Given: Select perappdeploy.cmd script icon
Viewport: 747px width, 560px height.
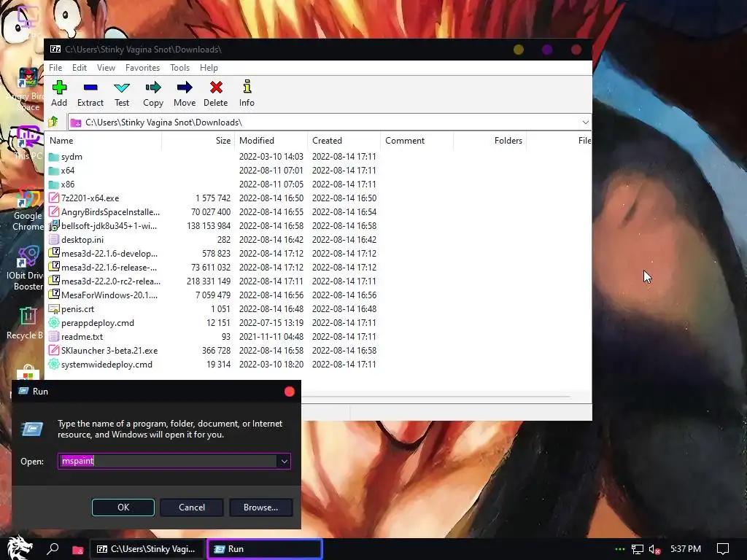Looking at the screenshot, I should pyautogui.click(x=54, y=322).
